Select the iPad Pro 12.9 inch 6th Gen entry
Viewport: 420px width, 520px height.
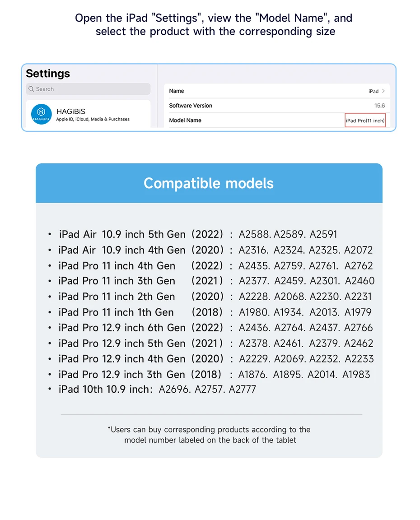[x=122, y=328]
